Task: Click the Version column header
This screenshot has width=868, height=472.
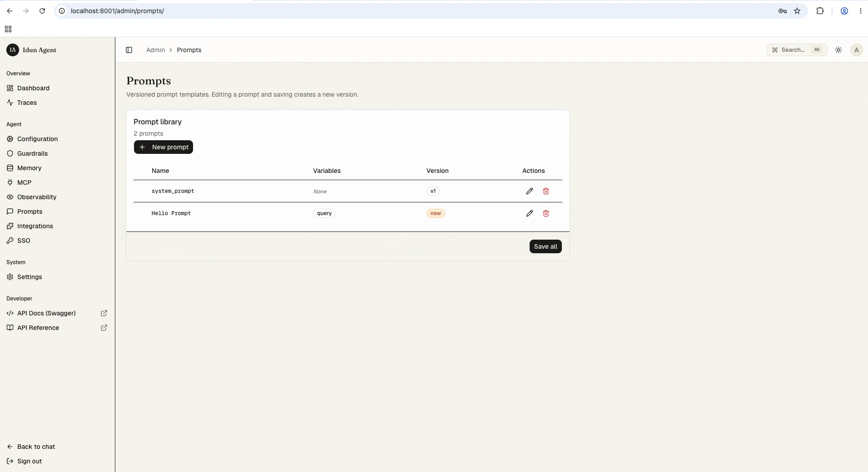Action: (437, 171)
